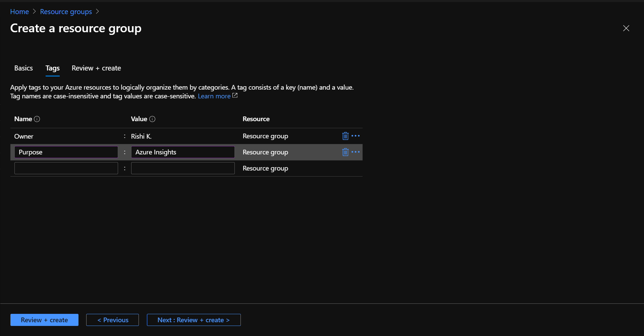This screenshot has width=644, height=336.
Task: Open more options for Owner tag
Action: [x=356, y=136]
